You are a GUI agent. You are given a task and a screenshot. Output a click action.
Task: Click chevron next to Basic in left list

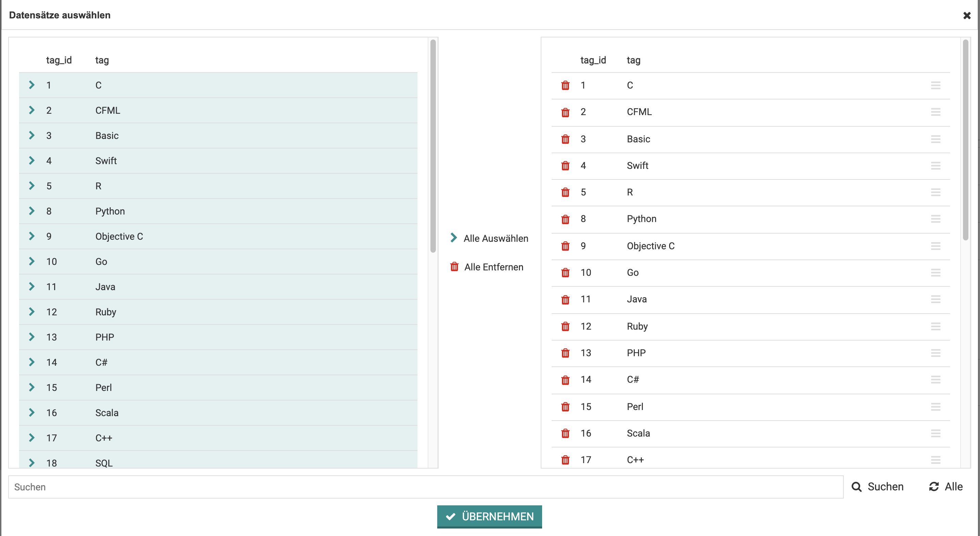click(x=32, y=135)
